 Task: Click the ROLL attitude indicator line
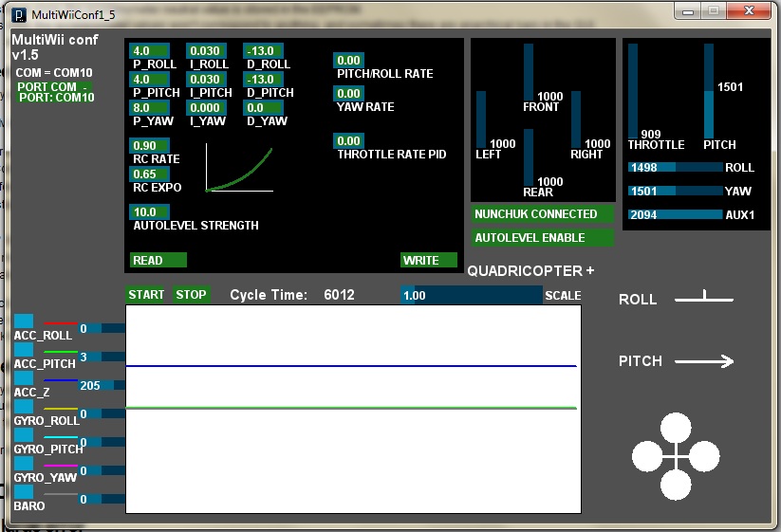(x=704, y=297)
